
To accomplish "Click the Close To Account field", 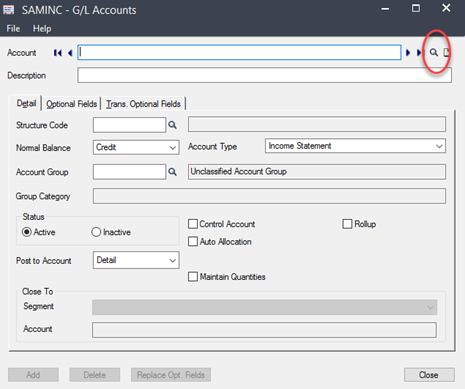I will pyautogui.click(x=264, y=330).
